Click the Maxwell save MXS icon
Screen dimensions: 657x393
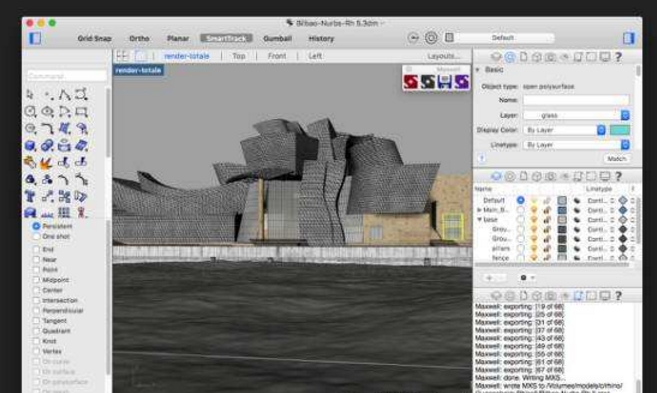tap(445, 82)
